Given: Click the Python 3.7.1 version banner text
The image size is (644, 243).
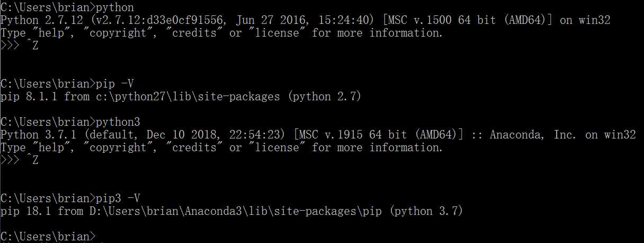Looking at the screenshot, I should coord(318,135).
